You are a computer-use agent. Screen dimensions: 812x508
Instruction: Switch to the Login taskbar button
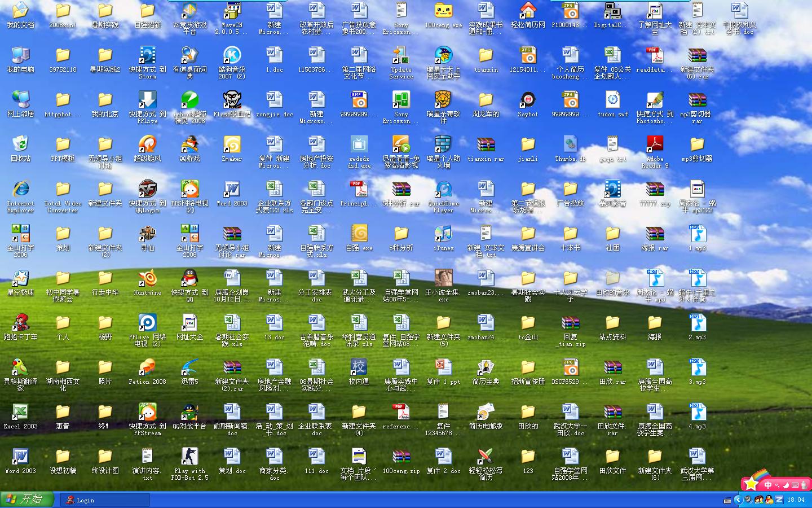(104, 500)
